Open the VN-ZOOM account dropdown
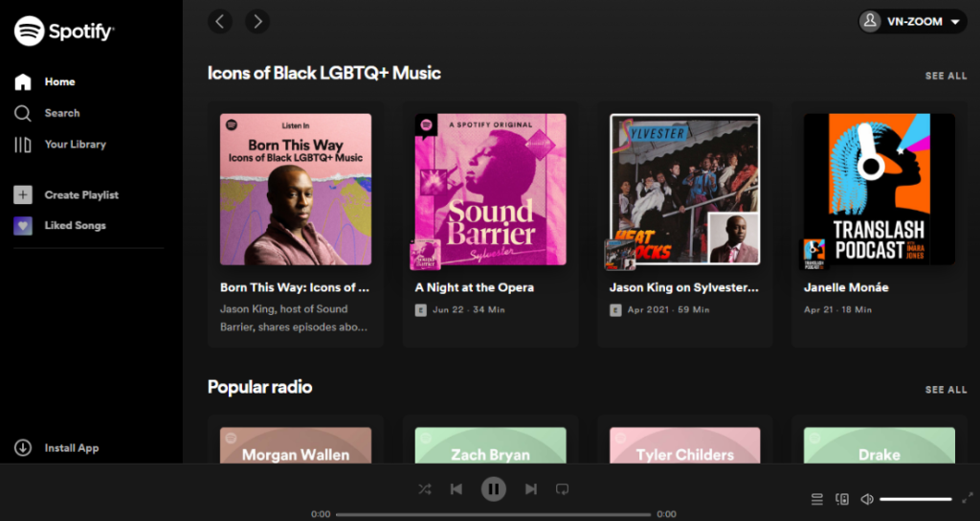This screenshot has width=980, height=521. click(912, 21)
